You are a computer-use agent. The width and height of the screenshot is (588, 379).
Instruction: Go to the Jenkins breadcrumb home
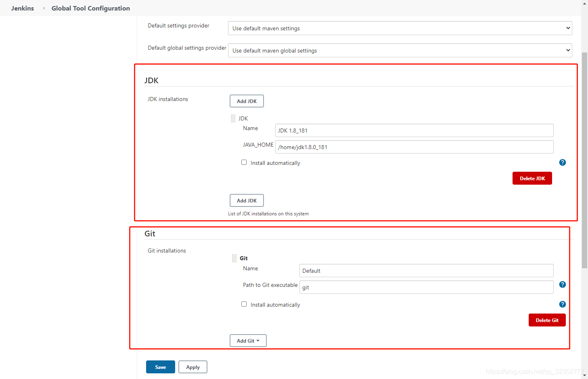(x=23, y=8)
